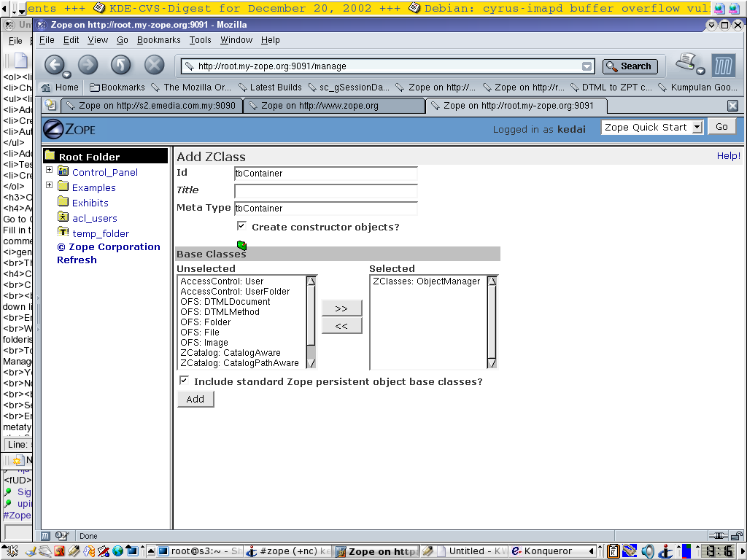
Task: Open the KDE menu in the taskbar
Action: pyautogui.click(x=12, y=551)
